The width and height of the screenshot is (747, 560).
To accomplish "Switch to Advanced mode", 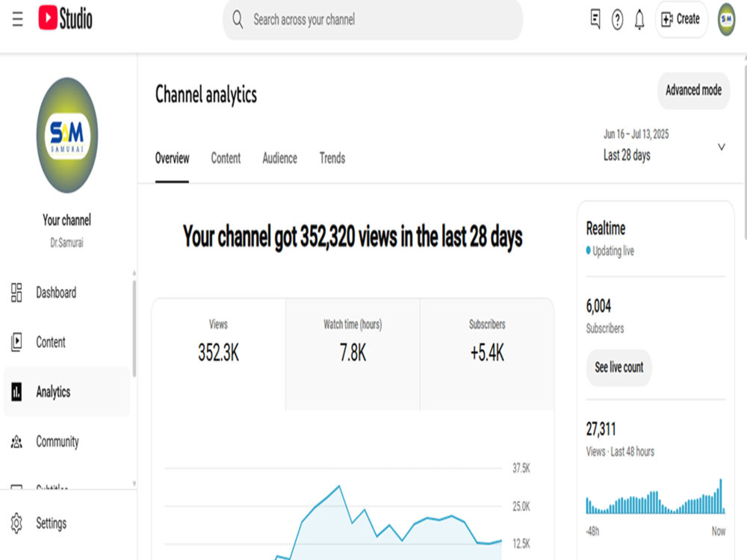I will tap(694, 90).
